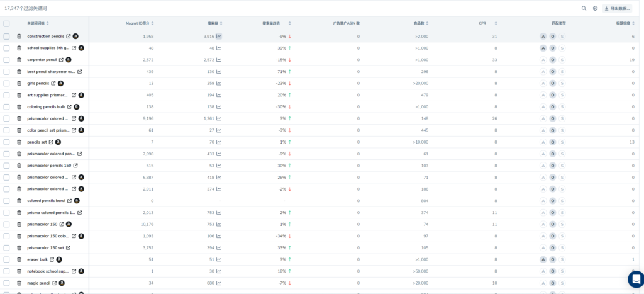This screenshot has width=644, height=294.
Task: Click the search magnifier icon in toolbar
Action: [584, 8]
